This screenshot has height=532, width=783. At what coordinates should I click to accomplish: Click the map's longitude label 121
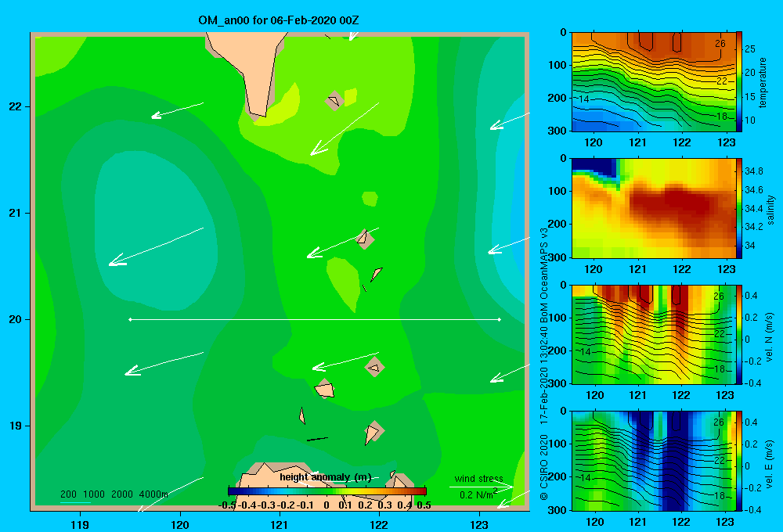(280, 524)
